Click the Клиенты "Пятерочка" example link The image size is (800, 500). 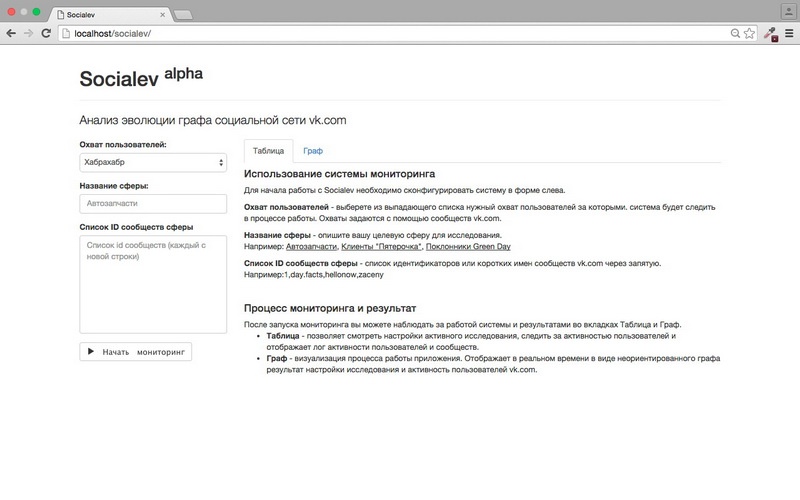[381, 246]
